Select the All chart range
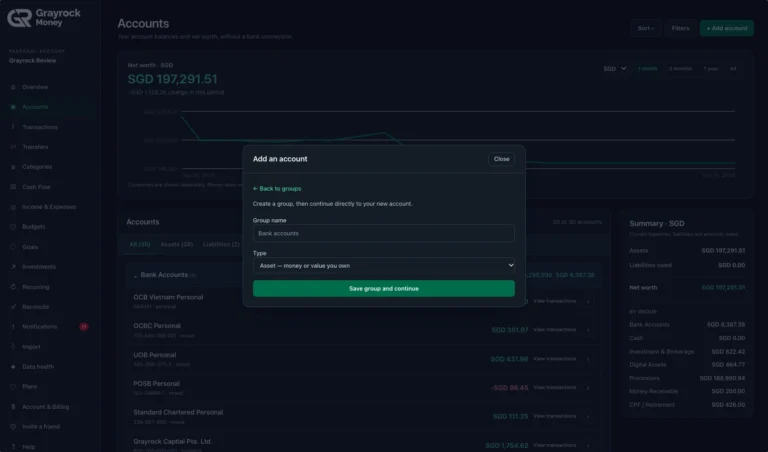This screenshot has width=768, height=452. pos(733,69)
